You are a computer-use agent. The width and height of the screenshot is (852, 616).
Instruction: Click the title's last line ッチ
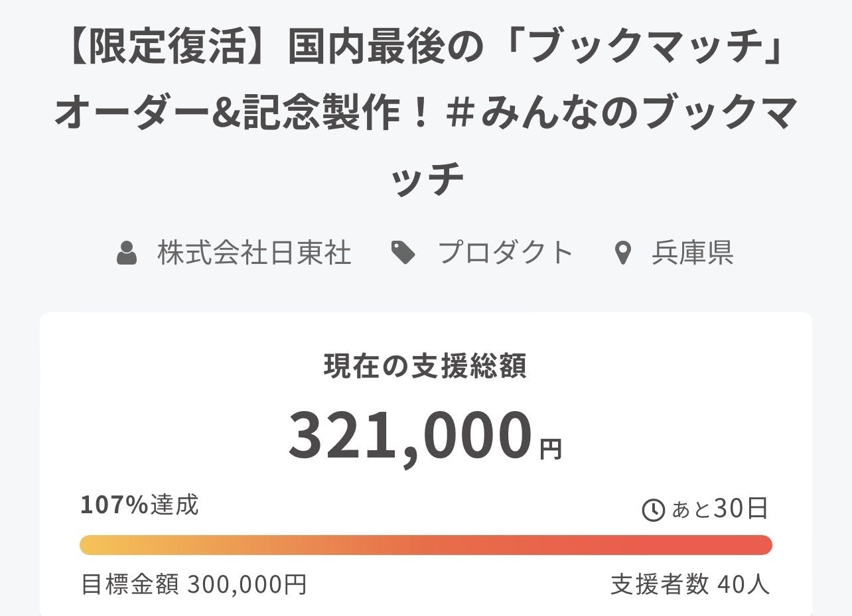click(425, 178)
